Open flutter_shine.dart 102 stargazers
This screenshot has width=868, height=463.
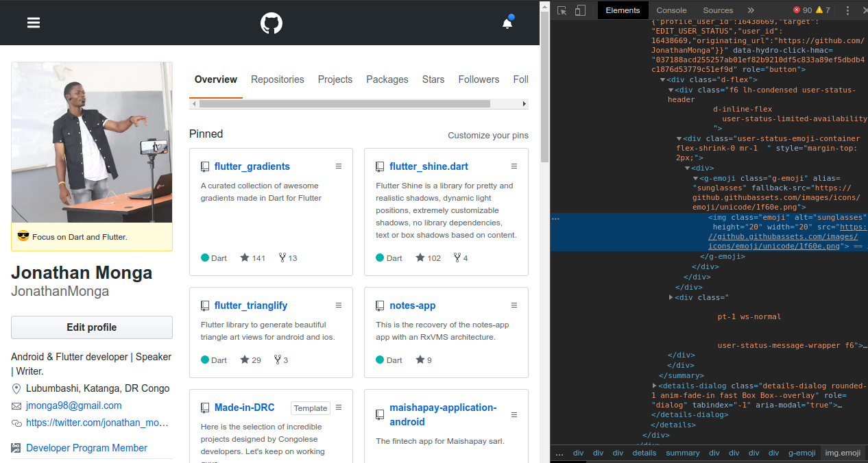[x=428, y=258]
